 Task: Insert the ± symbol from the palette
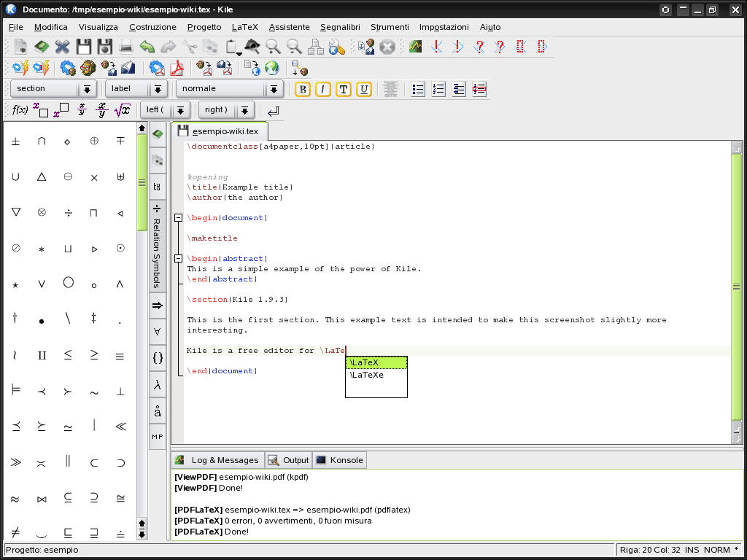pos(15,141)
